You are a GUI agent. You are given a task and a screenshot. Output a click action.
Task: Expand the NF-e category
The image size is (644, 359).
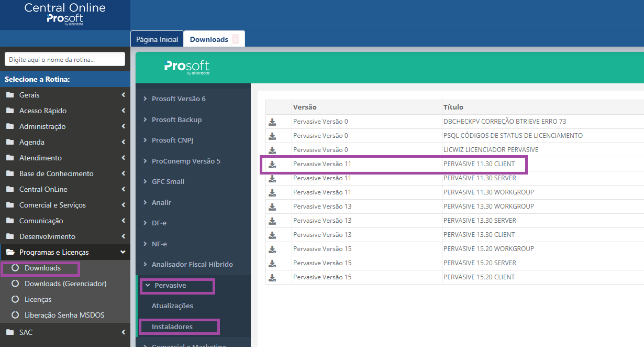(159, 244)
